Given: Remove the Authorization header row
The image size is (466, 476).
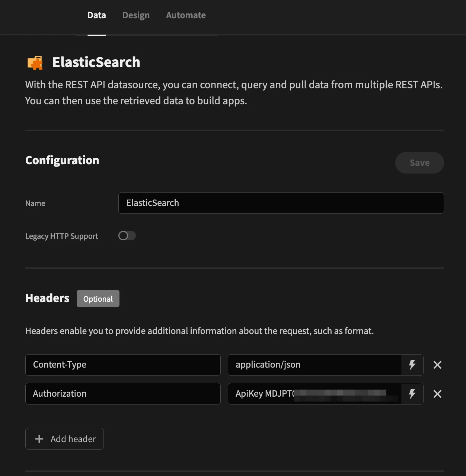Looking at the screenshot, I should 437,394.
